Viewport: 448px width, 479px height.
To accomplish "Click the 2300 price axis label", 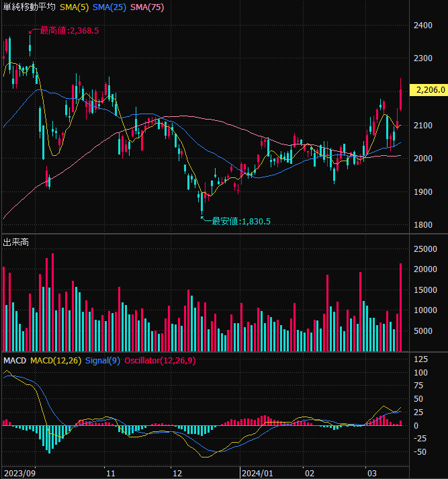I will coord(423,58).
